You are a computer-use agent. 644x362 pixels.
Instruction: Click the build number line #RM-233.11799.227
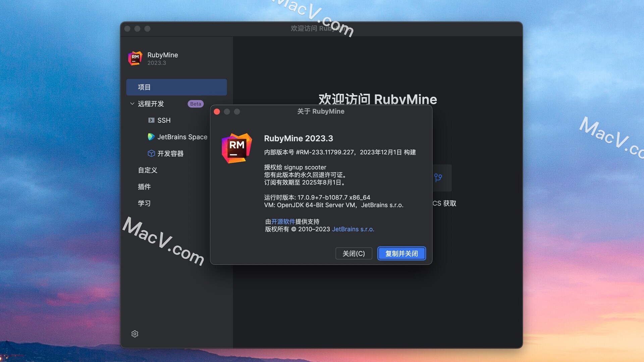coord(340,152)
